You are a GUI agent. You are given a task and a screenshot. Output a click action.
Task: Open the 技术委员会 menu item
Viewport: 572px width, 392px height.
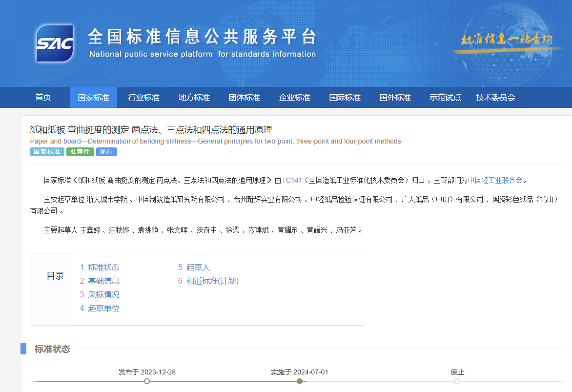495,97
